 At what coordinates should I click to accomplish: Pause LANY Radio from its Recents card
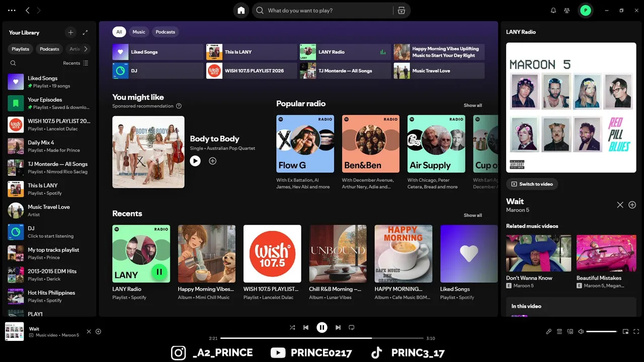tap(159, 272)
